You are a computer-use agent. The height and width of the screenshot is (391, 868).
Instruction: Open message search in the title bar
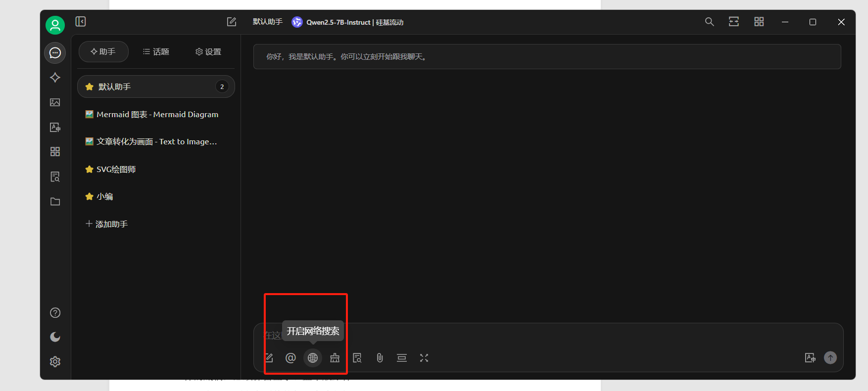(709, 22)
